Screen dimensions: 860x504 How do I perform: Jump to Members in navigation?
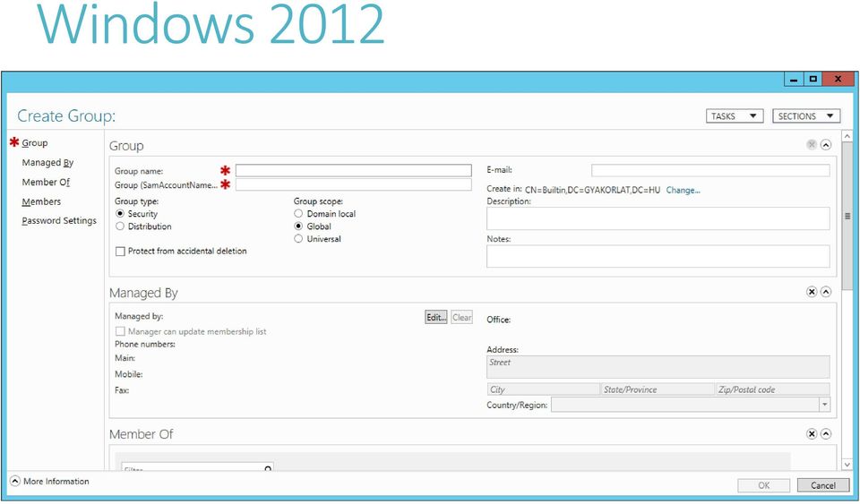click(x=41, y=201)
